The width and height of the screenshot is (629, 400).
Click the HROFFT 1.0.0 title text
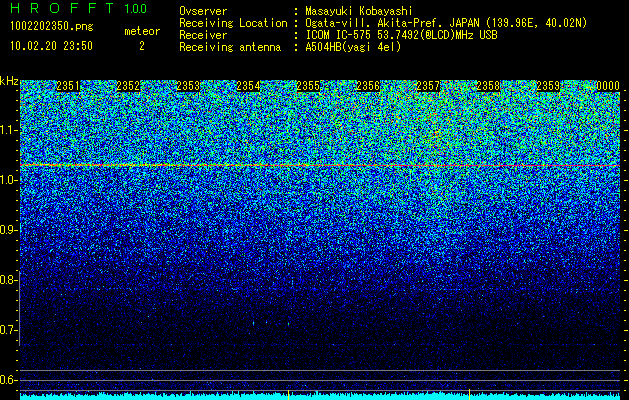tap(78, 8)
